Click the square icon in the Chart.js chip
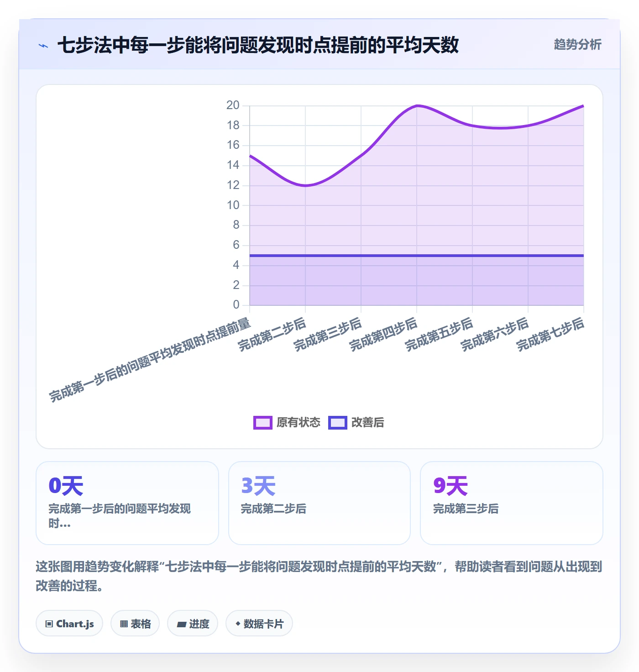Image resolution: width=639 pixels, height=672 pixels. pyautogui.click(x=49, y=624)
